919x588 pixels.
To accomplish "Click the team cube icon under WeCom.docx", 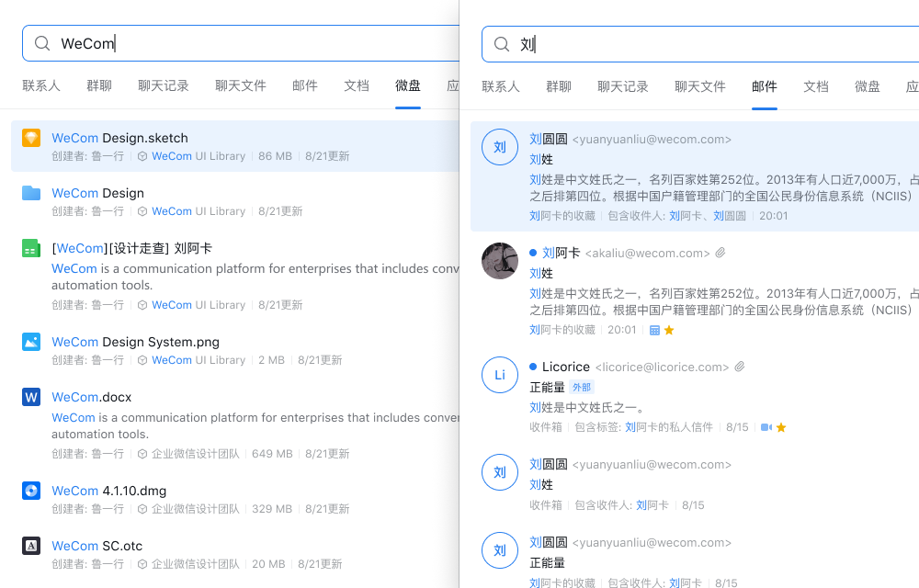I will (x=142, y=454).
